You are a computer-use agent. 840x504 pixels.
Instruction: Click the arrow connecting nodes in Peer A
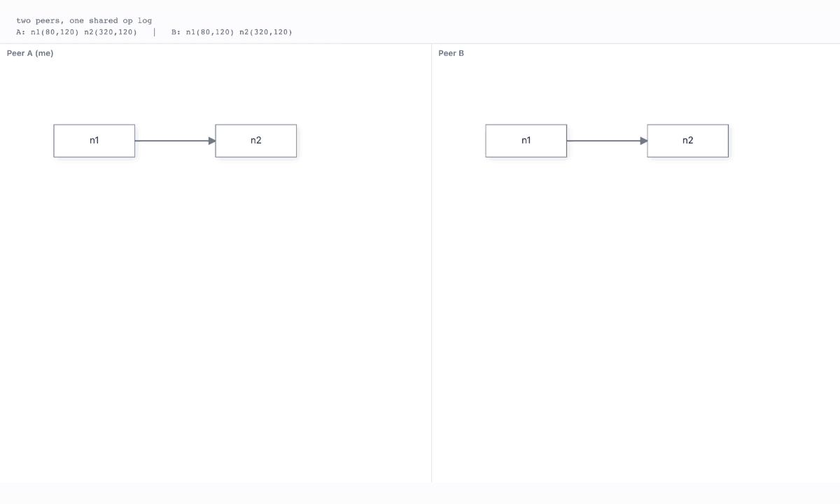coord(175,141)
